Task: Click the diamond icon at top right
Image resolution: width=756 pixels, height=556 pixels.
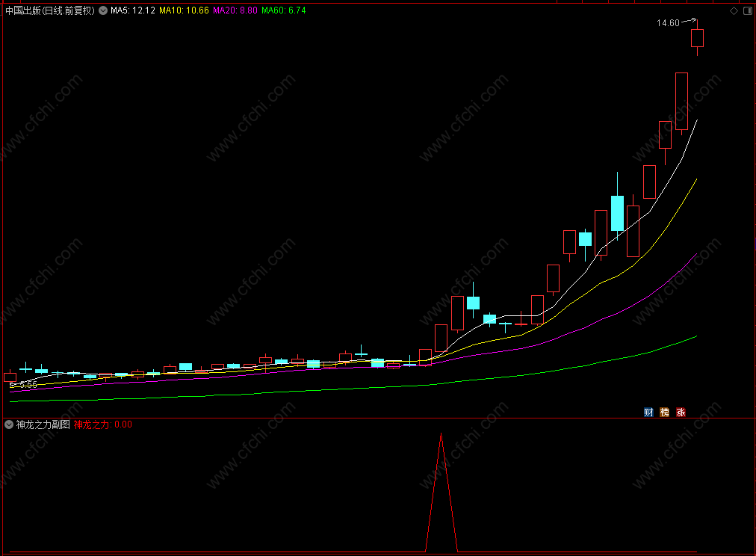Action: (x=734, y=10)
